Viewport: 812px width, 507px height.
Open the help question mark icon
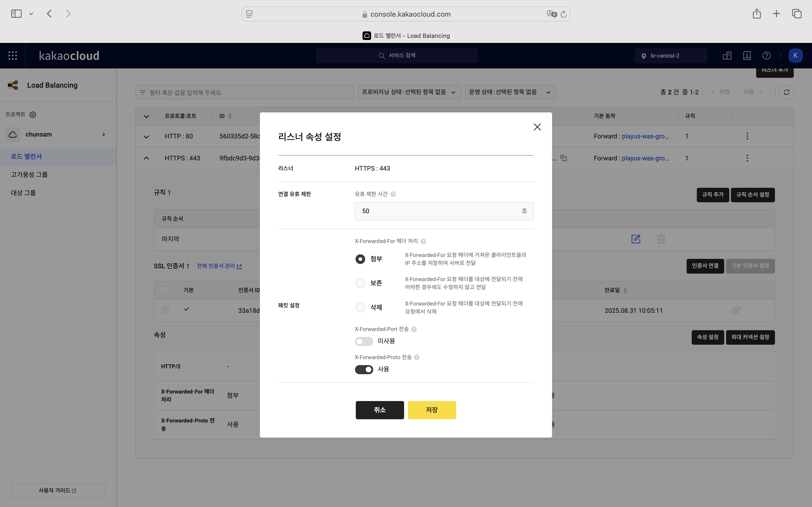click(767, 56)
